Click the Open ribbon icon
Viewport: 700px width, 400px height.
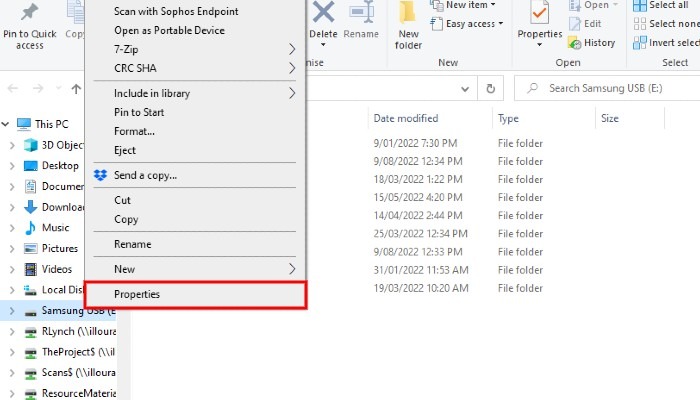tap(575, 5)
